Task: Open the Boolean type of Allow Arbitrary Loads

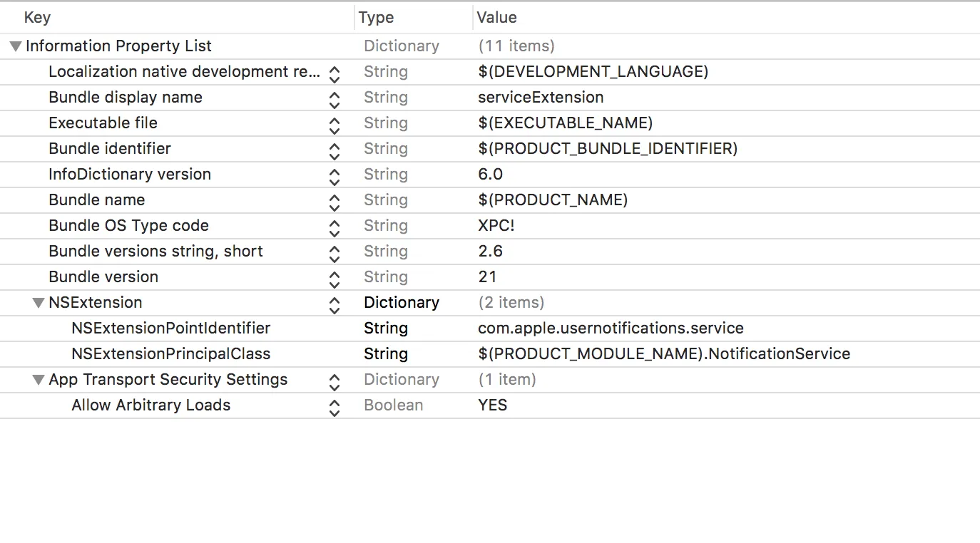Action: (393, 405)
